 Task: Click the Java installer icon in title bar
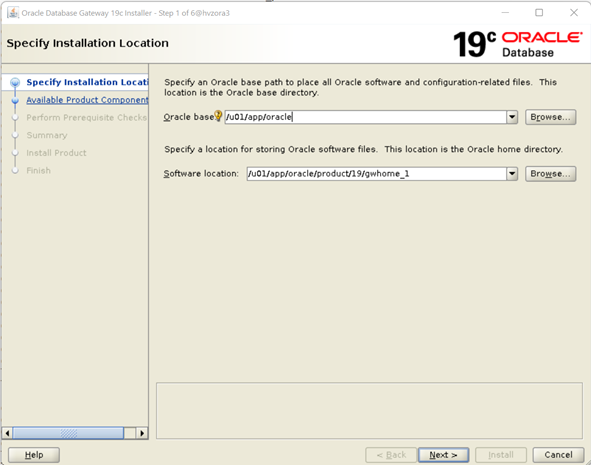13,12
